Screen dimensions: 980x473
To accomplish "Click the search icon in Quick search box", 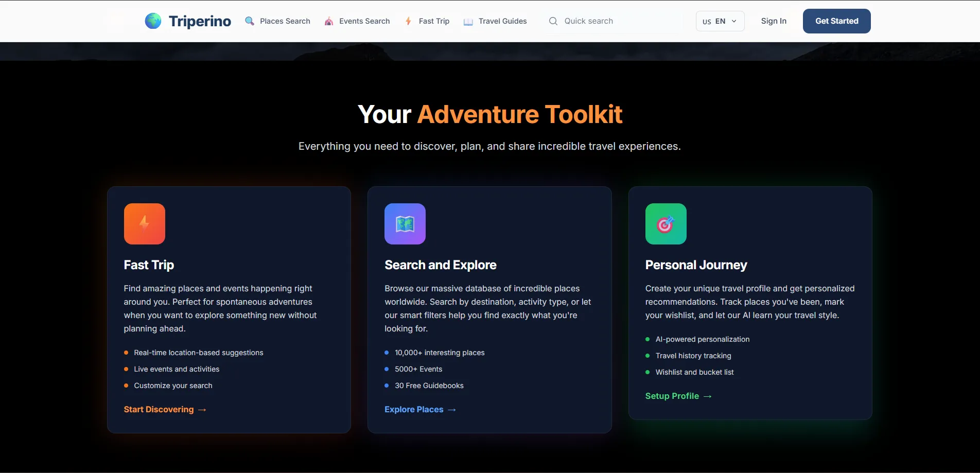I will tap(553, 21).
